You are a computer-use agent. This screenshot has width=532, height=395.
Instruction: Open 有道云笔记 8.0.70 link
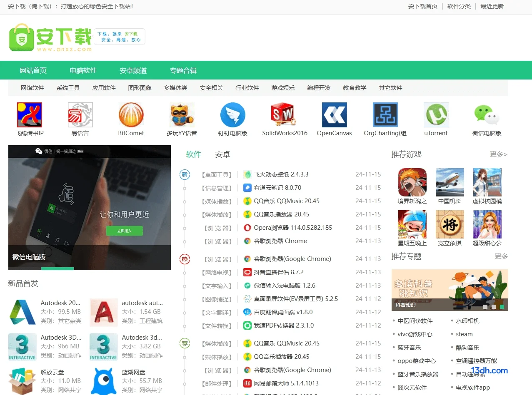tap(277, 188)
